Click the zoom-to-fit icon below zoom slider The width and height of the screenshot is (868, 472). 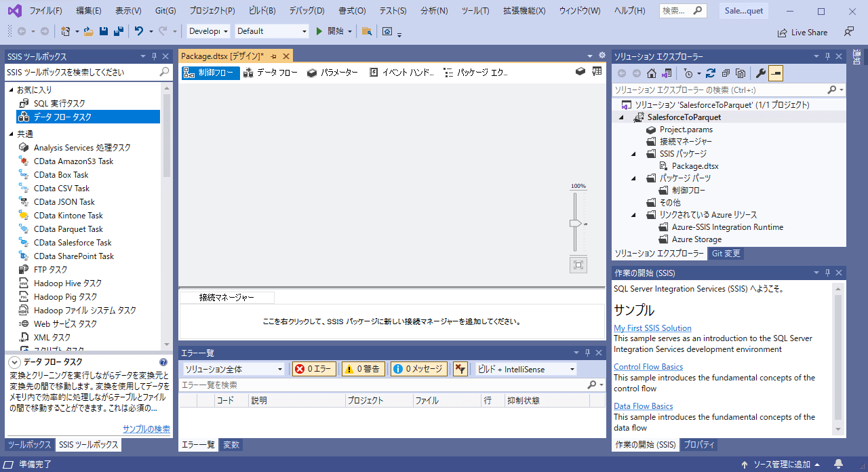pyautogui.click(x=578, y=265)
